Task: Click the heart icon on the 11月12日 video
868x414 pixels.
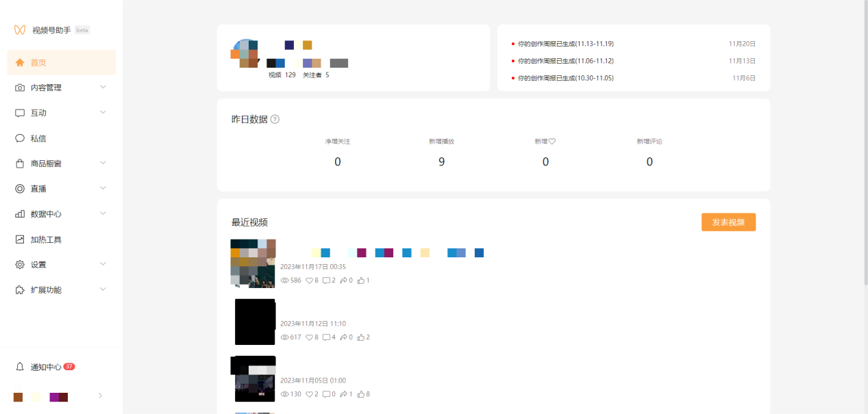Action: [309, 337]
